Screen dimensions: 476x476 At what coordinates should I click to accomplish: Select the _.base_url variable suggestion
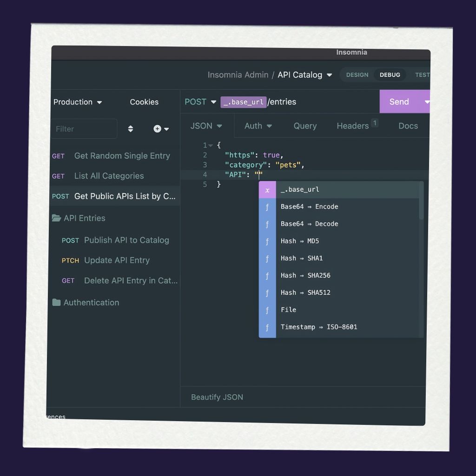coord(300,190)
